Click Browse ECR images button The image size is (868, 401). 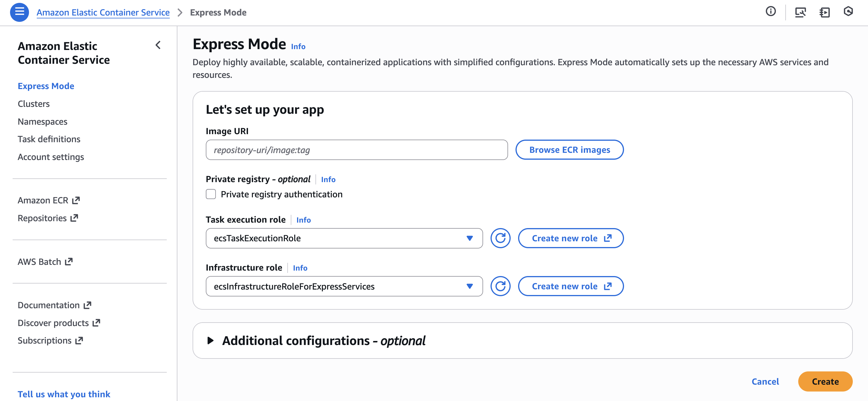569,150
